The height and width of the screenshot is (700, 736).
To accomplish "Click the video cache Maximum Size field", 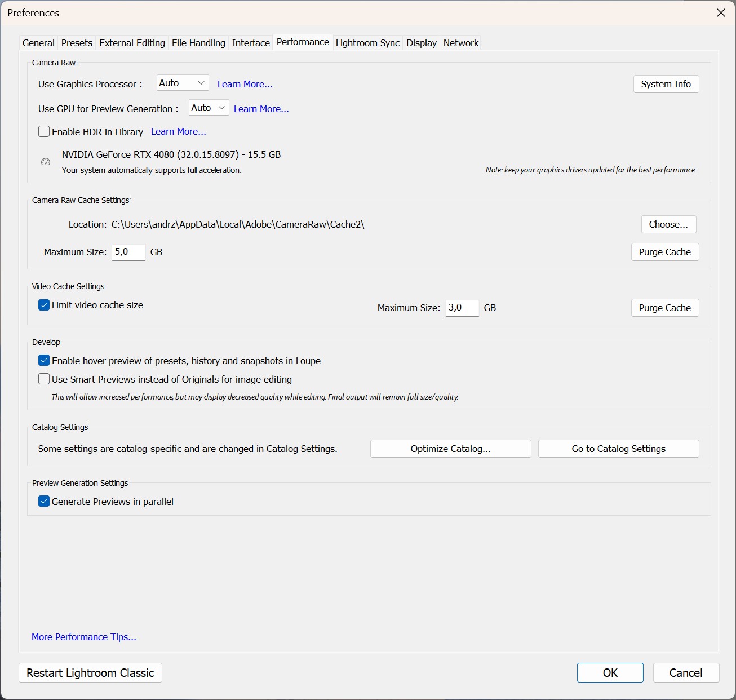I will pos(462,308).
